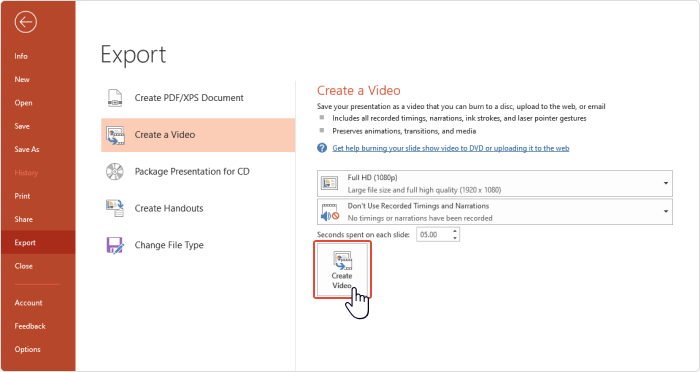Click the Package Presentation for CD disc icon
The width and height of the screenshot is (700, 372).
pos(115,171)
